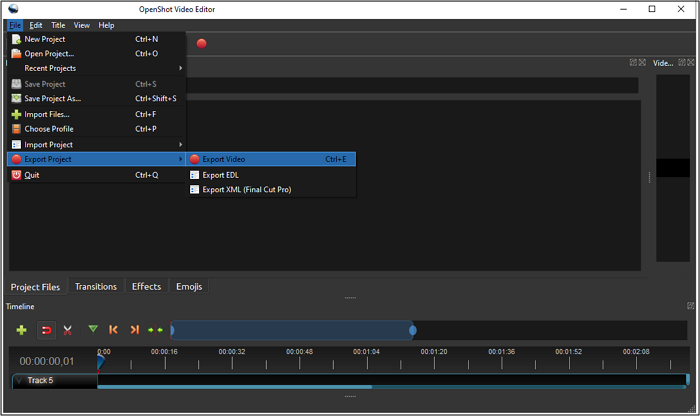The image size is (700, 416).
Task: Collapse the Track 5 chevron
Action: coord(18,380)
